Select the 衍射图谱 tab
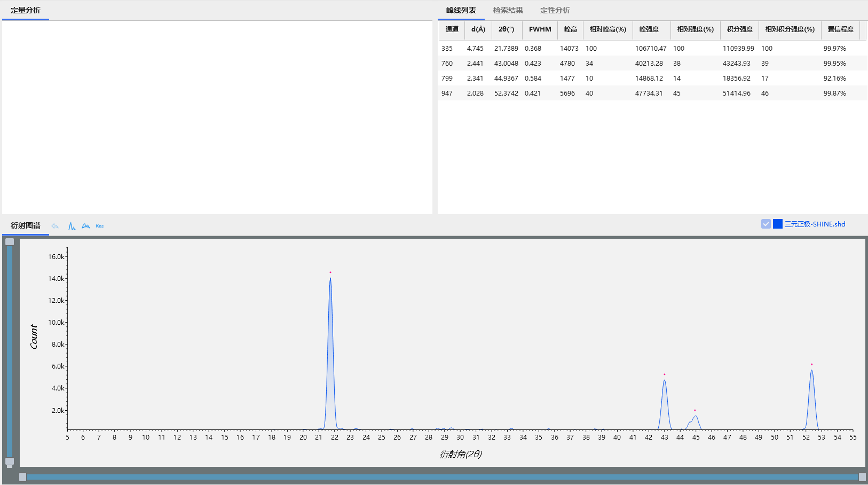The height and width of the screenshot is (485, 868). (26, 225)
